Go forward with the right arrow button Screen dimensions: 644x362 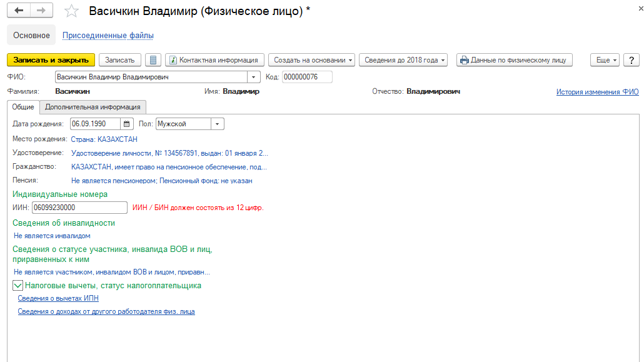coord(41,11)
